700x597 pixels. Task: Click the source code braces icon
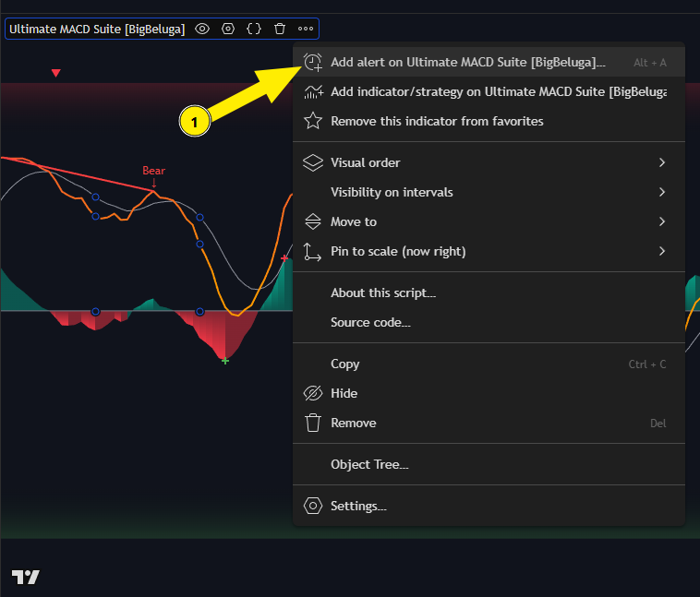tap(254, 29)
